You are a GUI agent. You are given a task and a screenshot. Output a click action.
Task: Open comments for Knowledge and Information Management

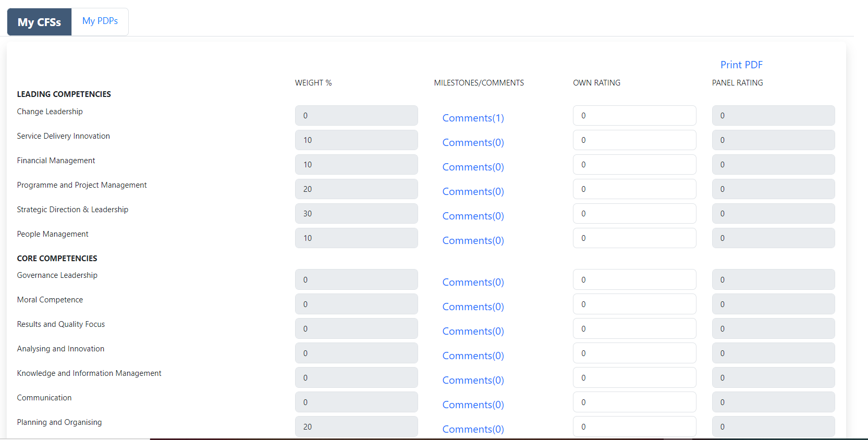click(473, 380)
